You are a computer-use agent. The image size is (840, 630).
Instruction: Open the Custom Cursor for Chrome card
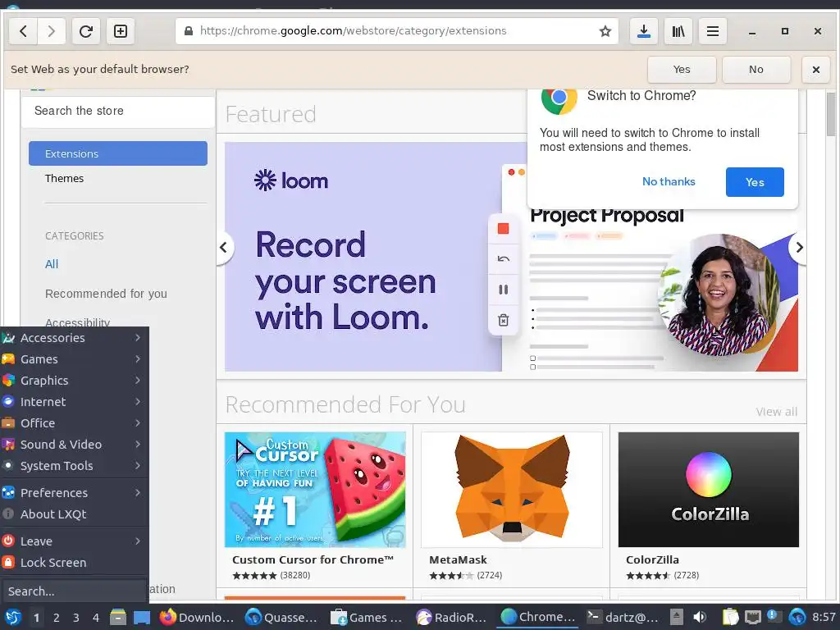(x=315, y=506)
